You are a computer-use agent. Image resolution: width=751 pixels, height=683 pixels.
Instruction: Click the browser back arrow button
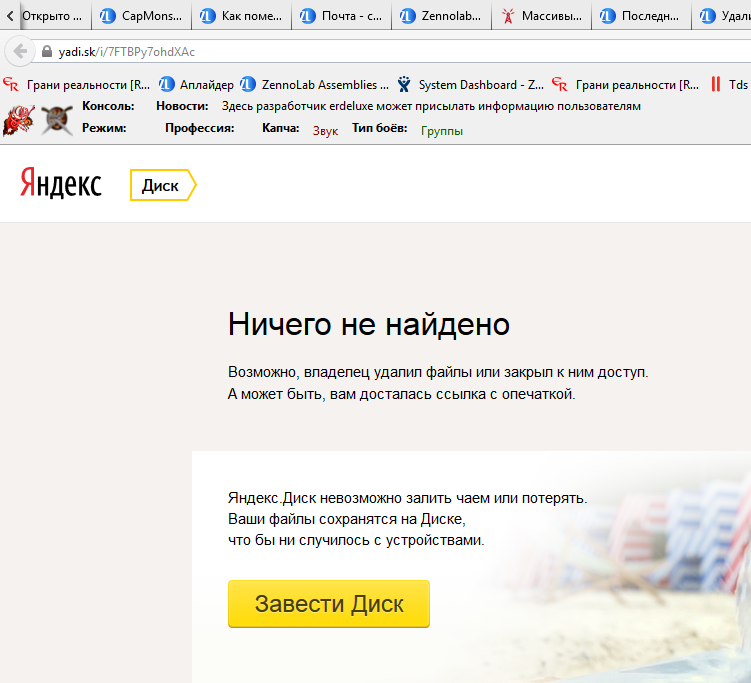tap(20, 51)
